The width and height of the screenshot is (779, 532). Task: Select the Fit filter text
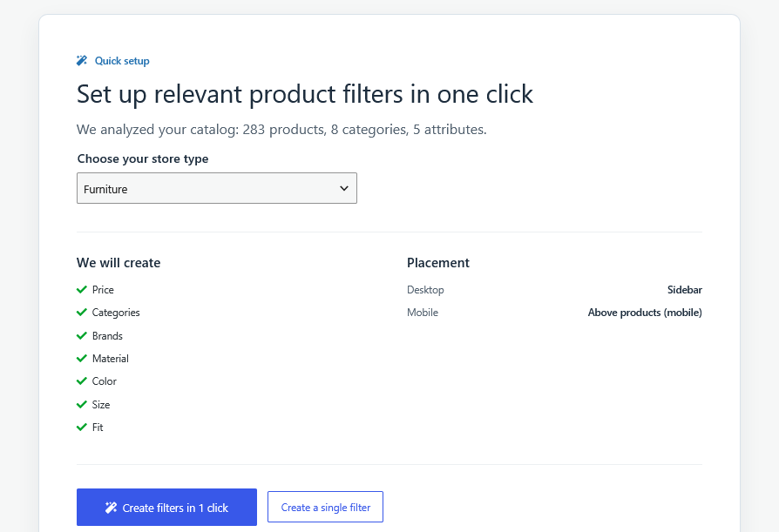point(98,428)
